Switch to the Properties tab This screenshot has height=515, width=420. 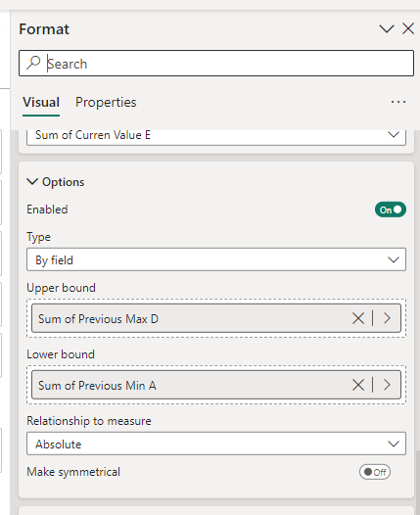(x=106, y=102)
